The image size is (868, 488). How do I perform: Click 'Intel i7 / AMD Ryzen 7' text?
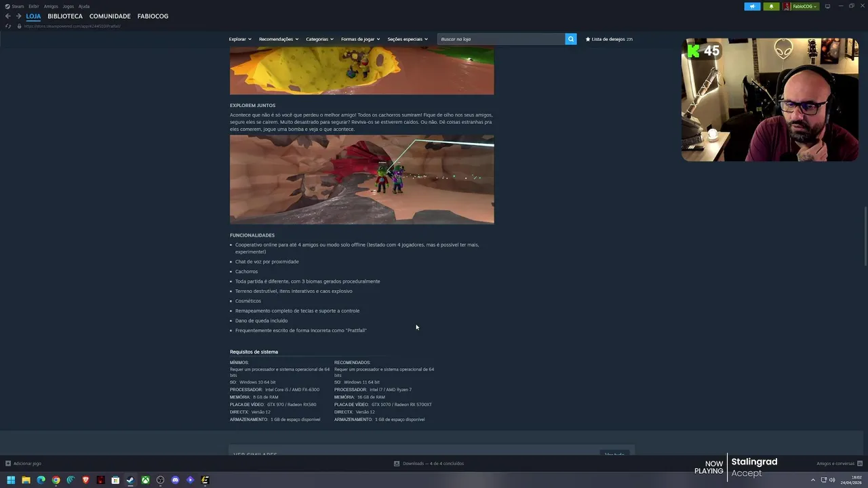click(x=391, y=390)
